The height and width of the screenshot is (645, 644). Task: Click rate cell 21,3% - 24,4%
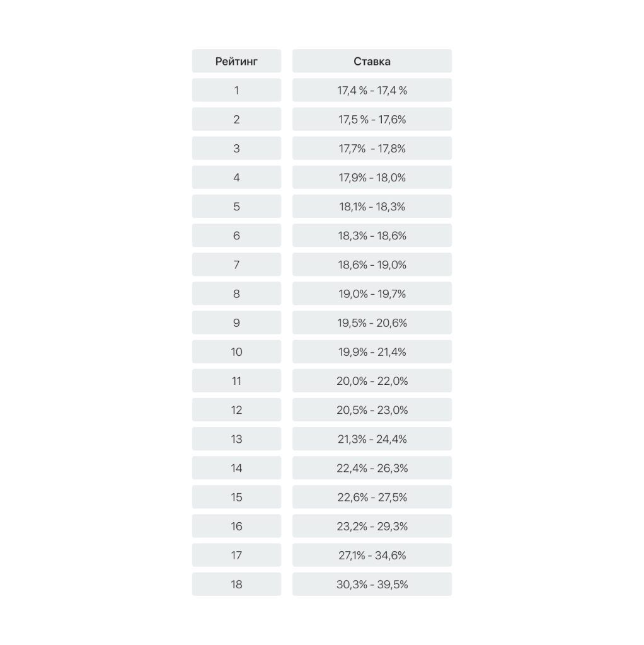(372, 439)
